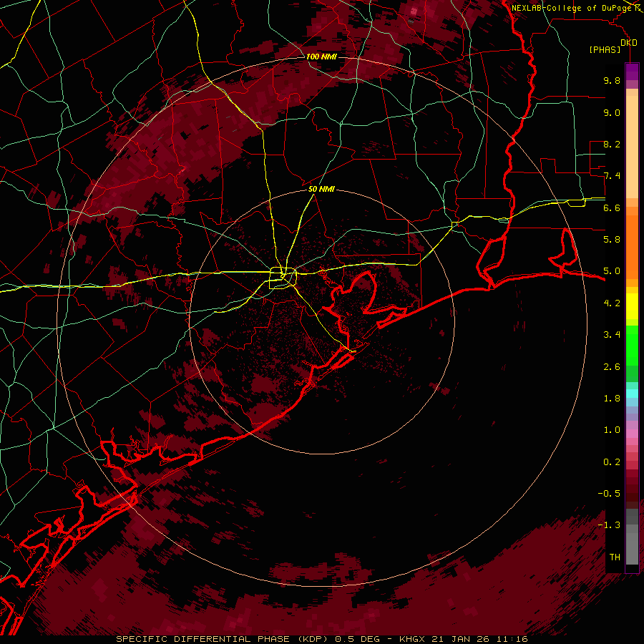Viewport: 644px width, 644px height.
Task: Click the purple segment at the top of the color bar
Action: pos(632,72)
